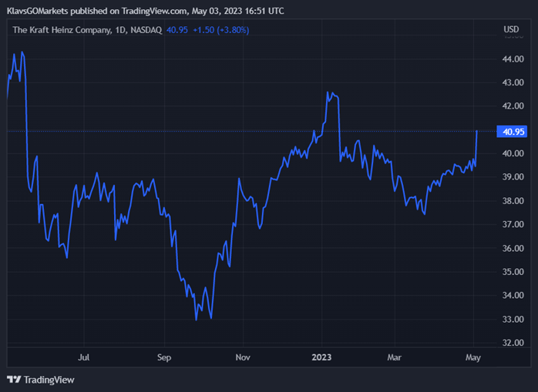Click the blue 40.95 price tag on axis
Image resolution: width=538 pixels, height=392 pixels.
click(512, 132)
